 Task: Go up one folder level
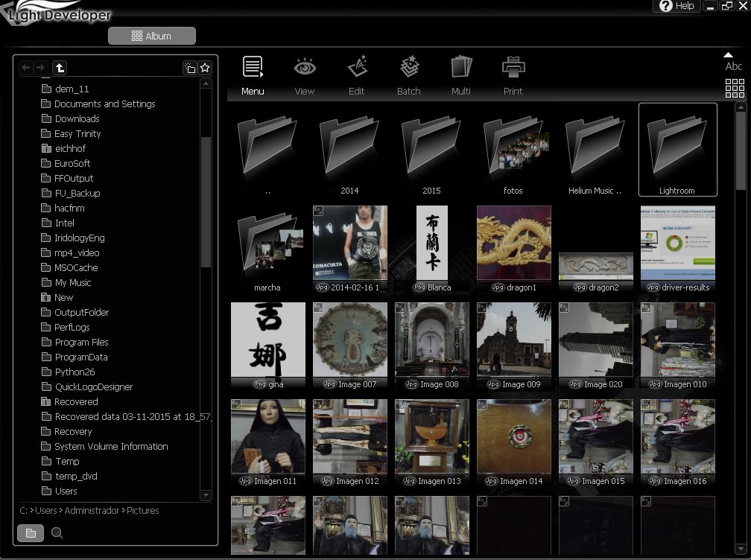tap(60, 68)
